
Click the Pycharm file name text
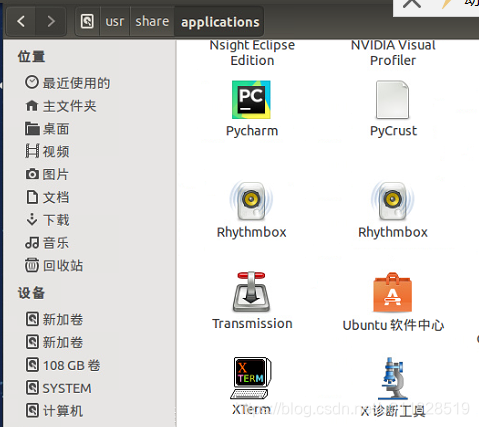click(252, 131)
